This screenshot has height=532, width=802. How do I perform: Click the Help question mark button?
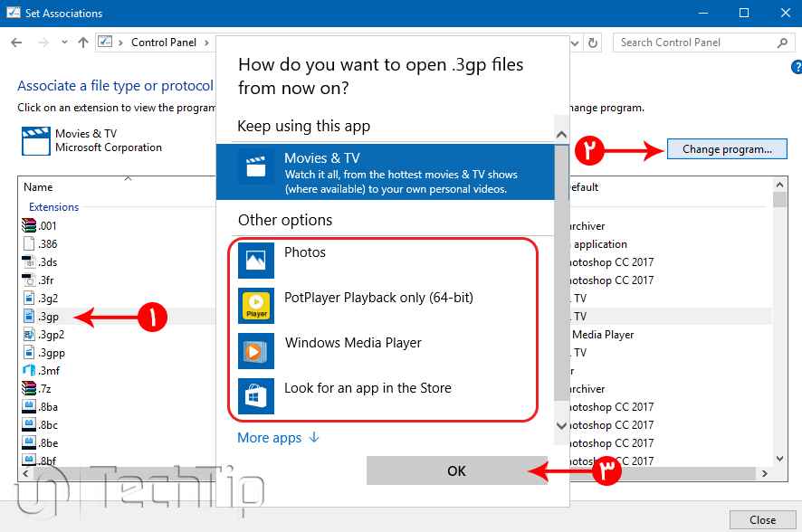pyautogui.click(x=797, y=67)
